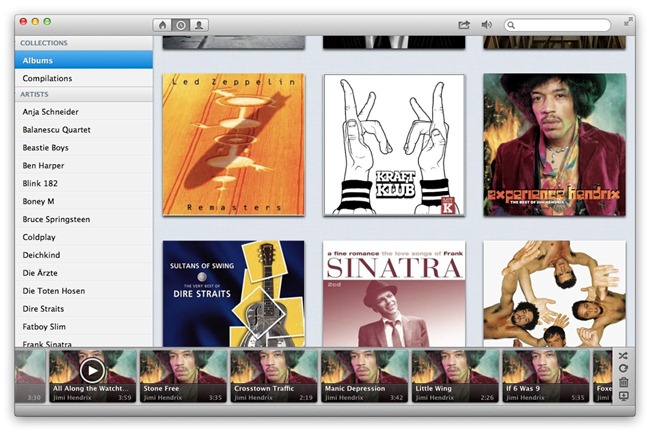
Task: Open the Kraftklub album cover
Action: [x=394, y=145]
